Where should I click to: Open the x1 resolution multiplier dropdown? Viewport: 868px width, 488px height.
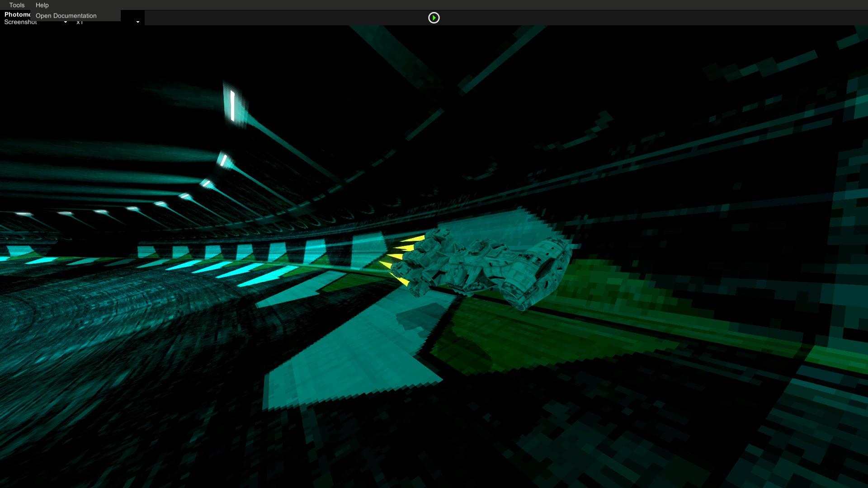108,22
